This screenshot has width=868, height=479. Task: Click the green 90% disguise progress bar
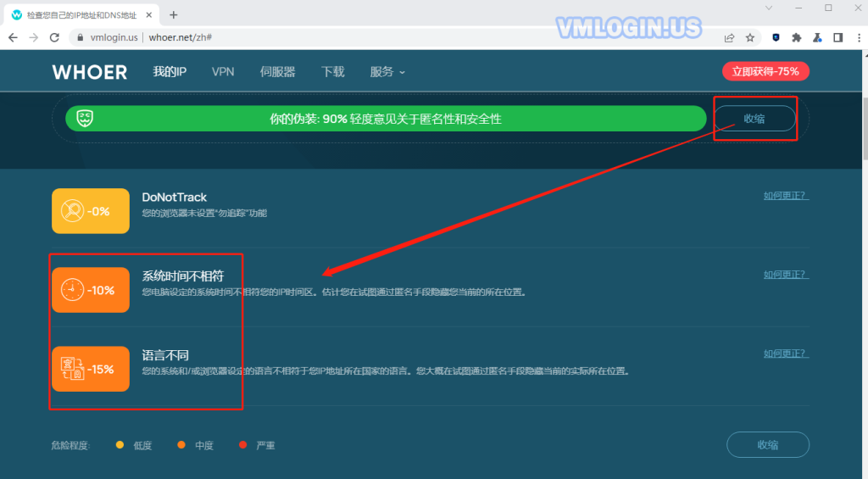pos(386,119)
